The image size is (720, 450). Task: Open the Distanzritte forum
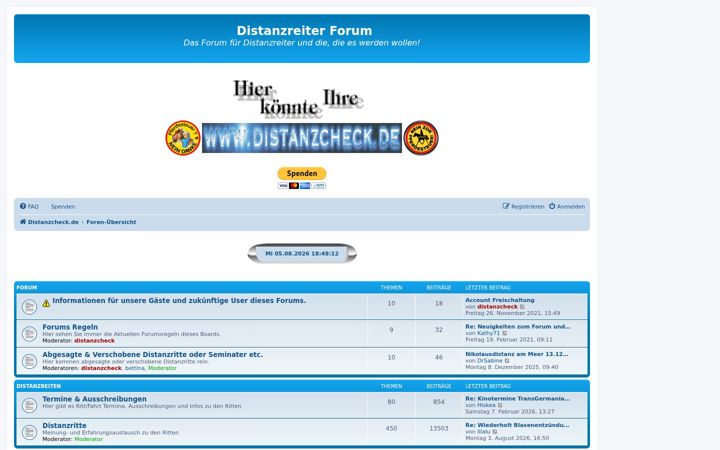pos(64,426)
